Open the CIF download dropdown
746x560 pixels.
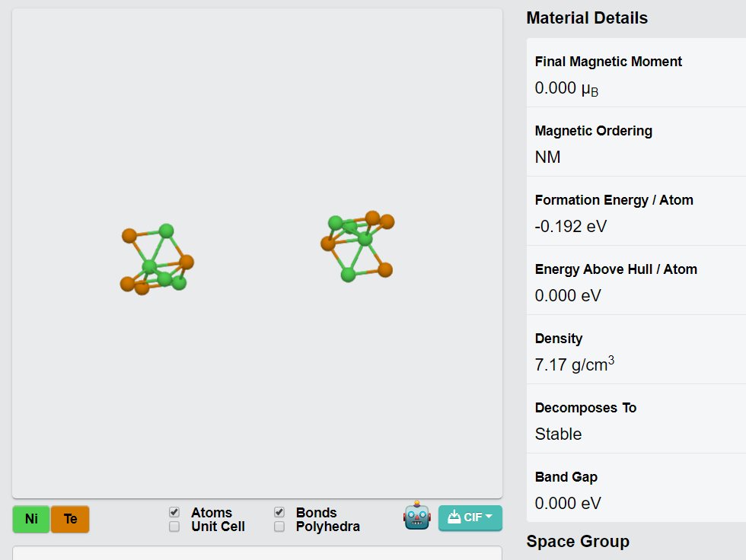click(470, 517)
